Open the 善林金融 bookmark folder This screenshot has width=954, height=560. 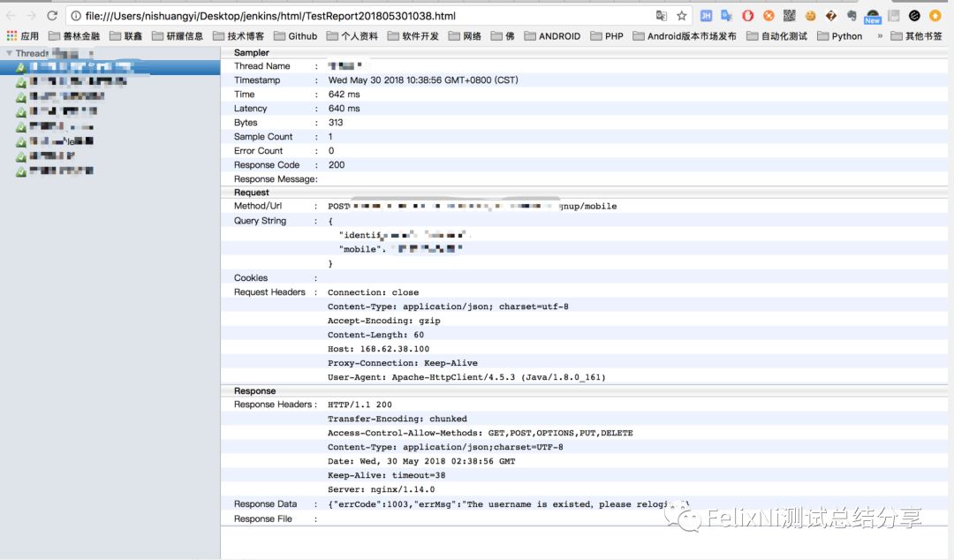tap(74, 36)
